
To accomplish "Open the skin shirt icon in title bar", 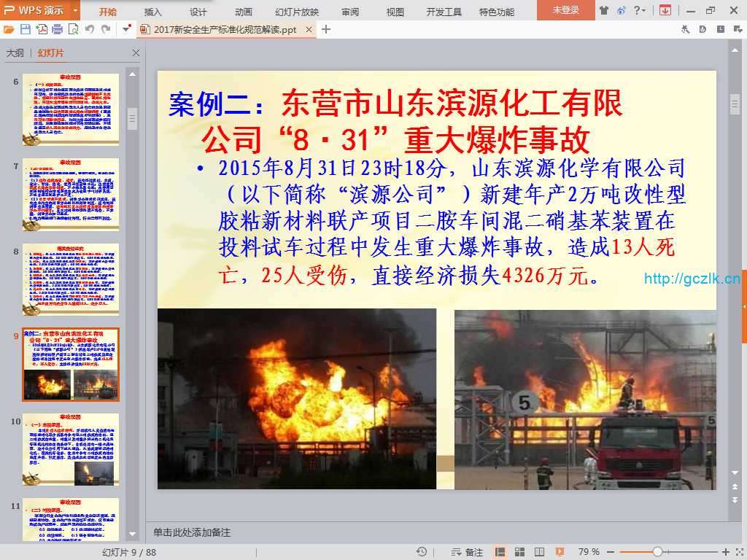I will pos(603,10).
